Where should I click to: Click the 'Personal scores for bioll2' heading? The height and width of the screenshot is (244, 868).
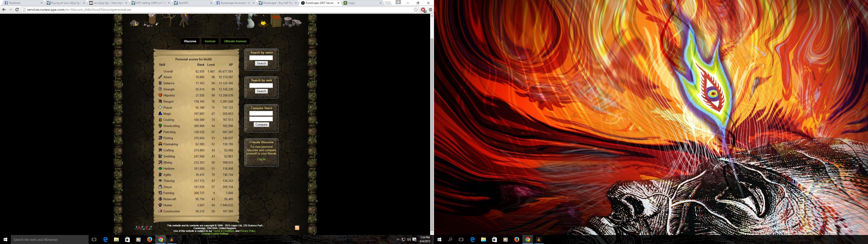pos(193,59)
